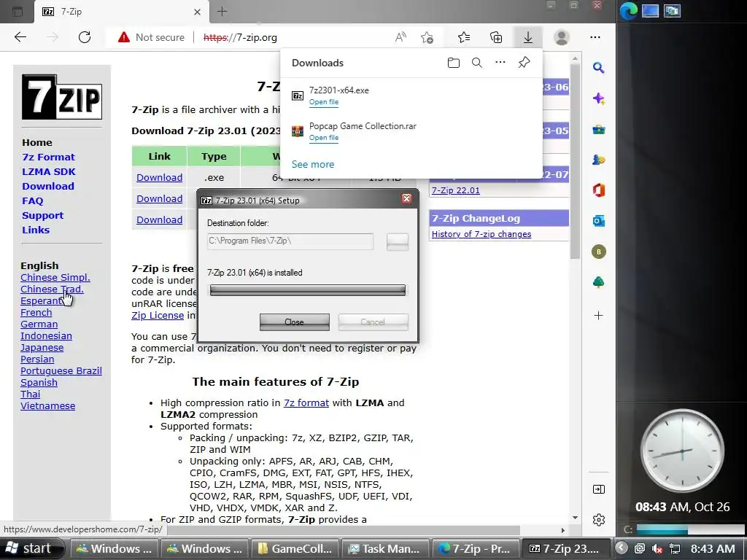
Task: Select the 7-Zip browser tab
Action: [122, 12]
